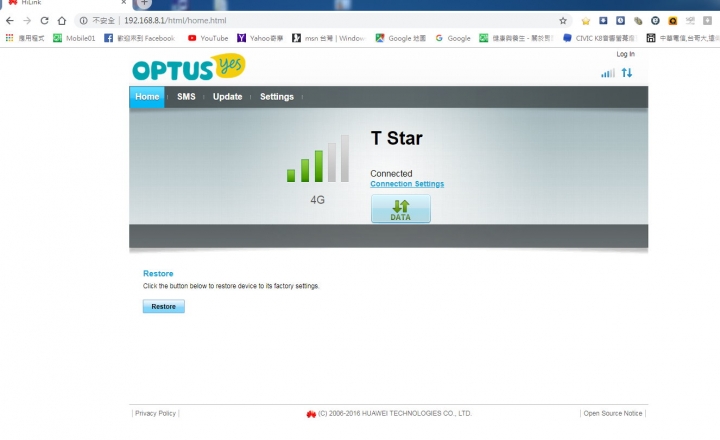Image resolution: width=720 pixels, height=440 pixels.
Task: View site info via the not-secure icon
Action: [x=84, y=21]
